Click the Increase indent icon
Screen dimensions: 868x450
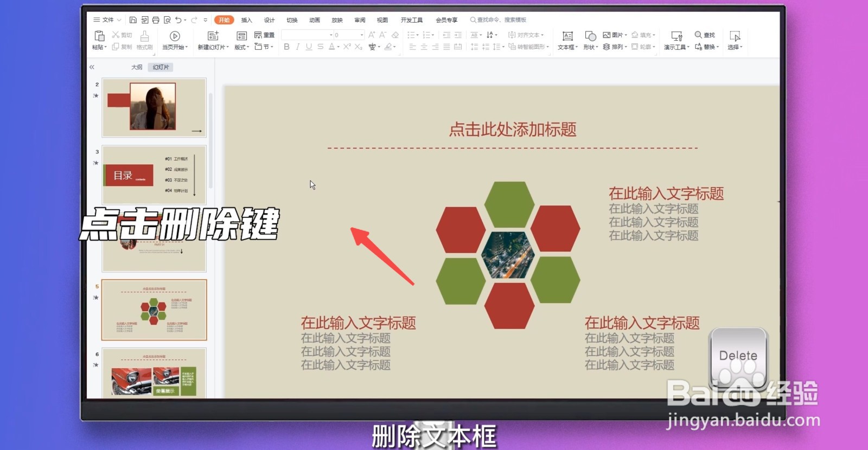(x=458, y=35)
